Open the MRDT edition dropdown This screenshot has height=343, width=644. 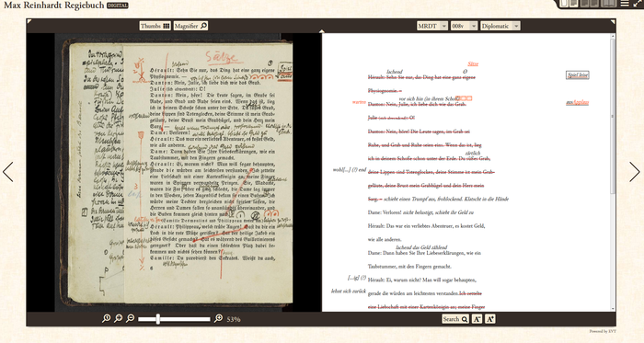(432, 26)
